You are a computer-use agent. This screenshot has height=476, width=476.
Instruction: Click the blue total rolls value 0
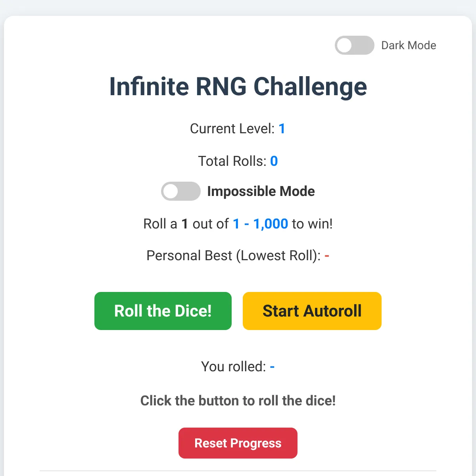click(274, 161)
